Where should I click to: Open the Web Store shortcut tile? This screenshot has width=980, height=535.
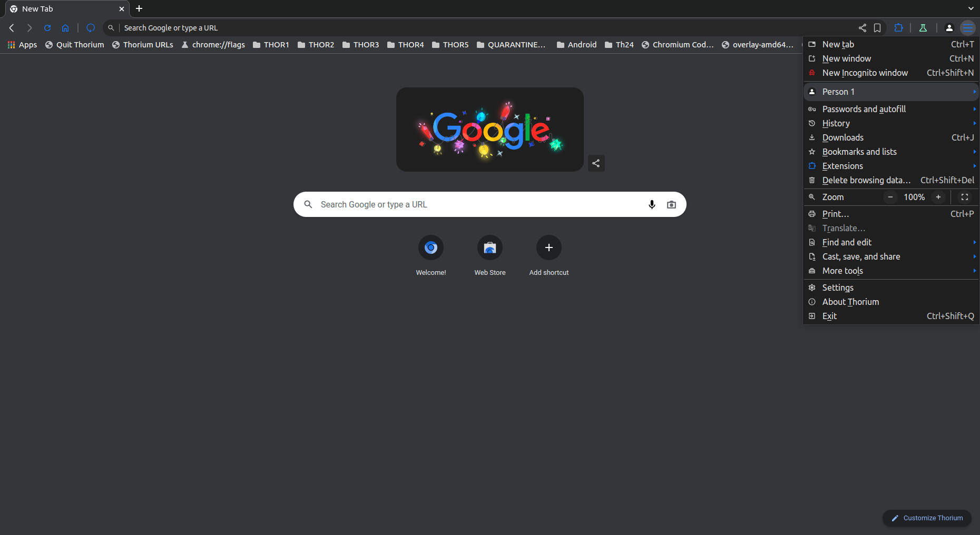click(x=490, y=256)
